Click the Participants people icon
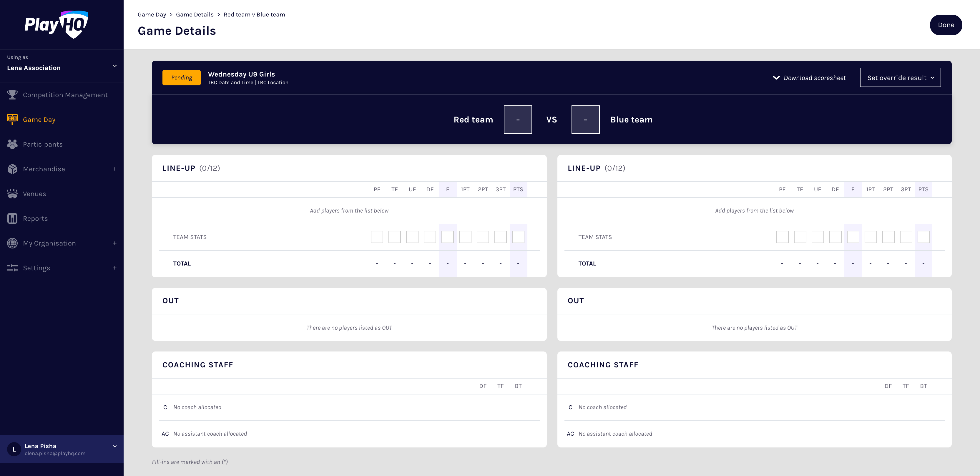 click(12, 144)
